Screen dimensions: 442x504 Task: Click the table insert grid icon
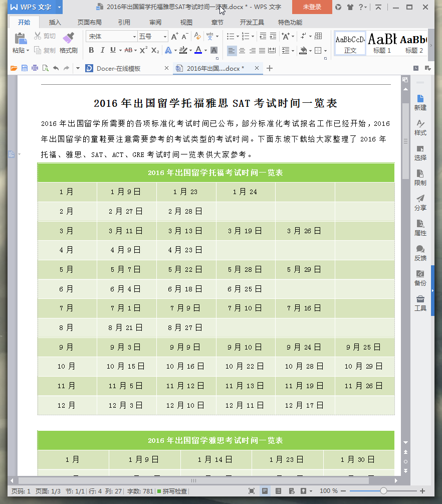coord(318,36)
